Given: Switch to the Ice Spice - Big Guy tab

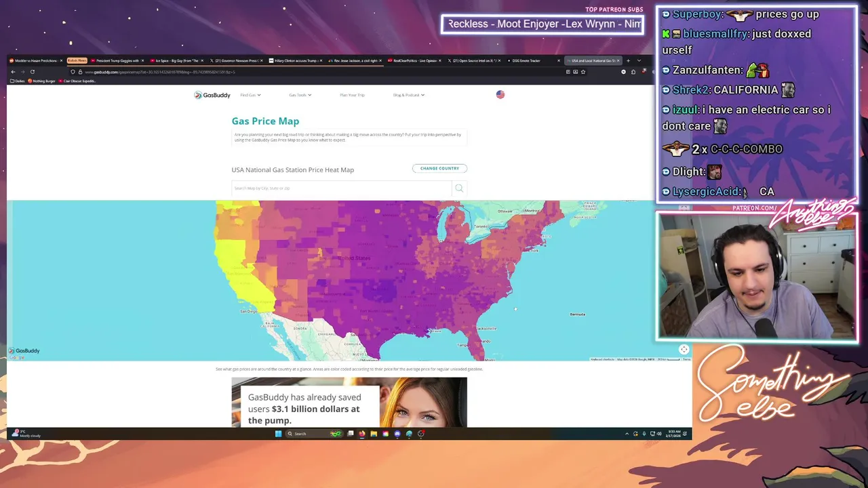Looking at the screenshot, I should [x=176, y=60].
